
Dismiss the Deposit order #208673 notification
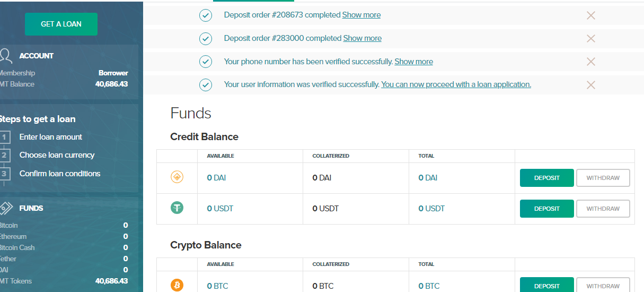(591, 15)
